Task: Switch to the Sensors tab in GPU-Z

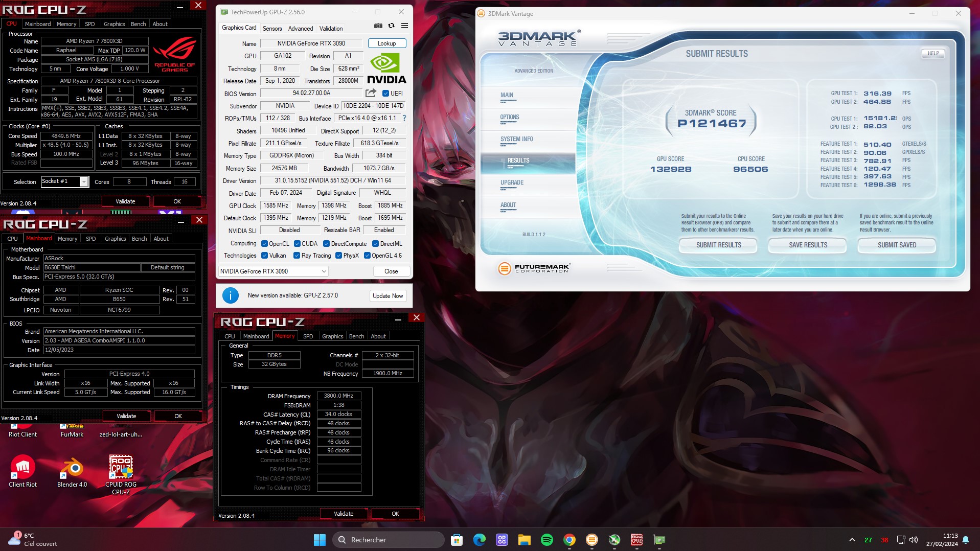Action: 272,29
